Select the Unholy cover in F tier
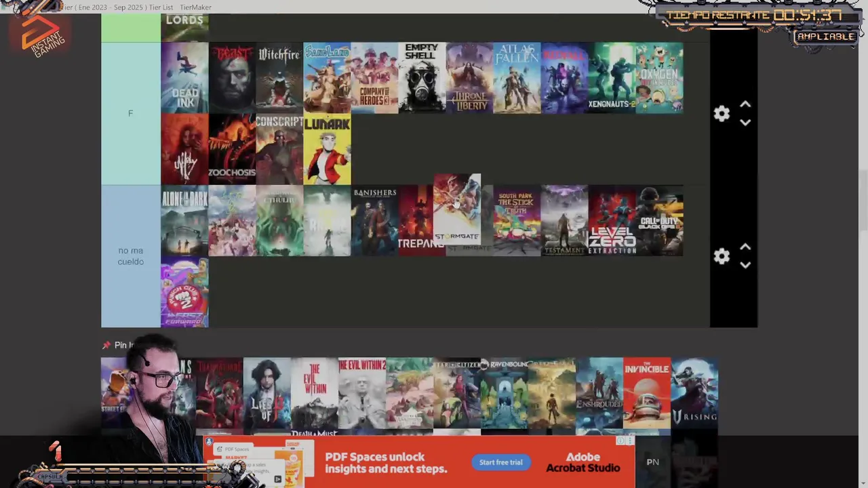The width and height of the screenshot is (868, 488). (184, 149)
